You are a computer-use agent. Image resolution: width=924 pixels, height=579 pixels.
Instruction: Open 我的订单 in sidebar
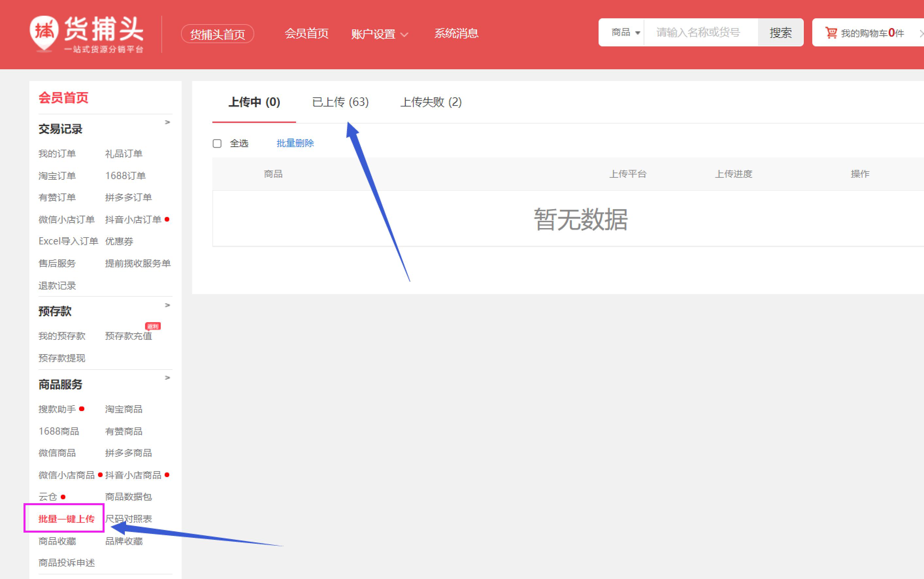point(57,154)
